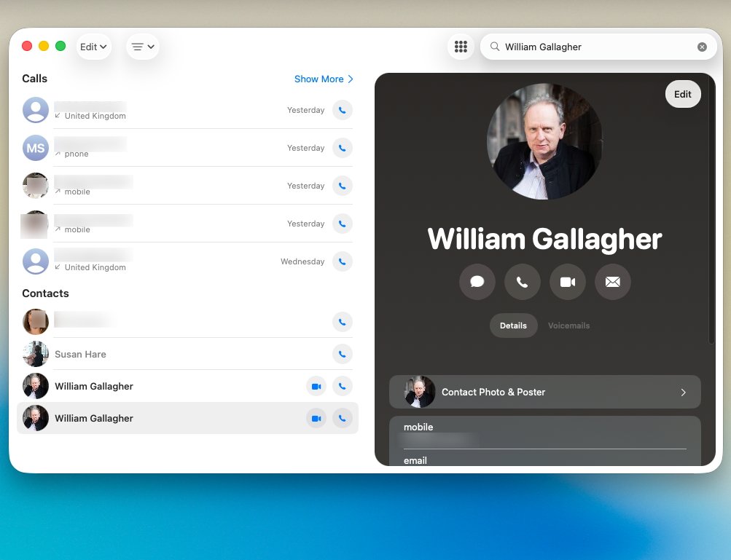Click FaceTime video icon on highlighted William Gallagher row
This screenshot has height=560, width=731.
(316, 419)
